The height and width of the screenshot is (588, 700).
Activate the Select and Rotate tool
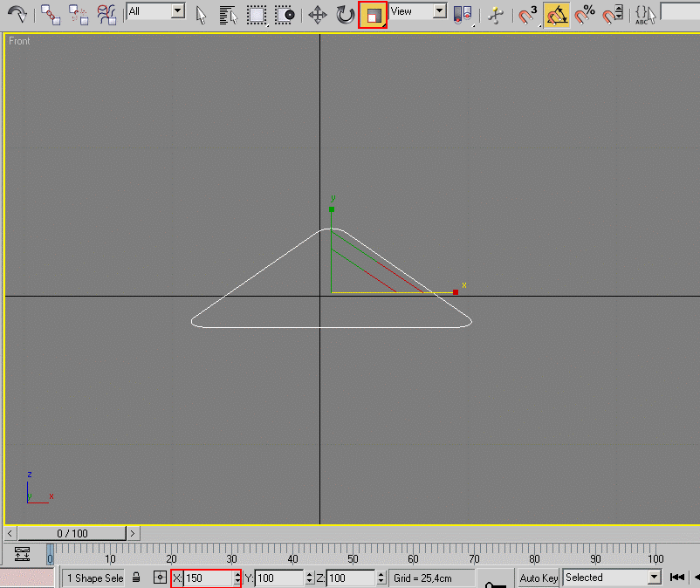[345, 15]
